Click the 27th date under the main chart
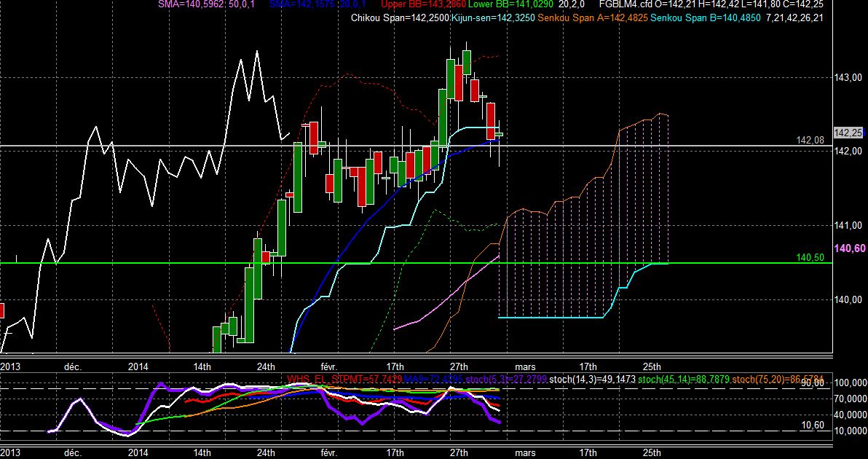This screenshot has height=459, width=868. pos(459,366)
